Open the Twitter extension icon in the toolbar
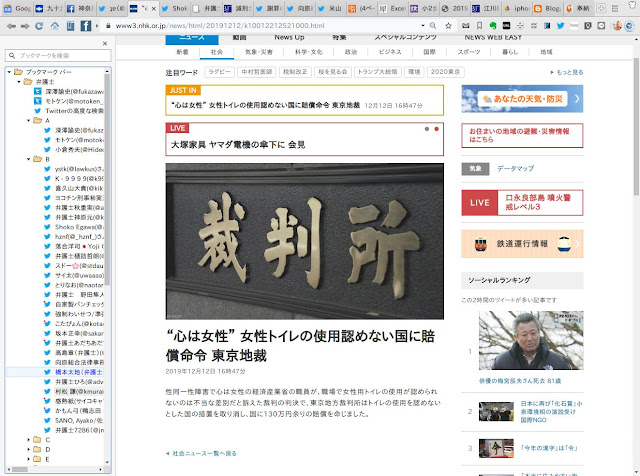 [x=560, y=26]
